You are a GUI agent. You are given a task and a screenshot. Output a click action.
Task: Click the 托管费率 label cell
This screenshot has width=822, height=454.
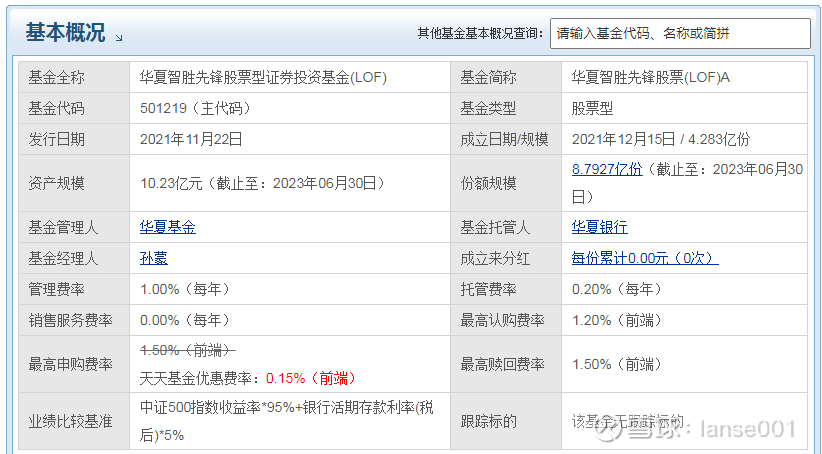(x=506, y=289)
